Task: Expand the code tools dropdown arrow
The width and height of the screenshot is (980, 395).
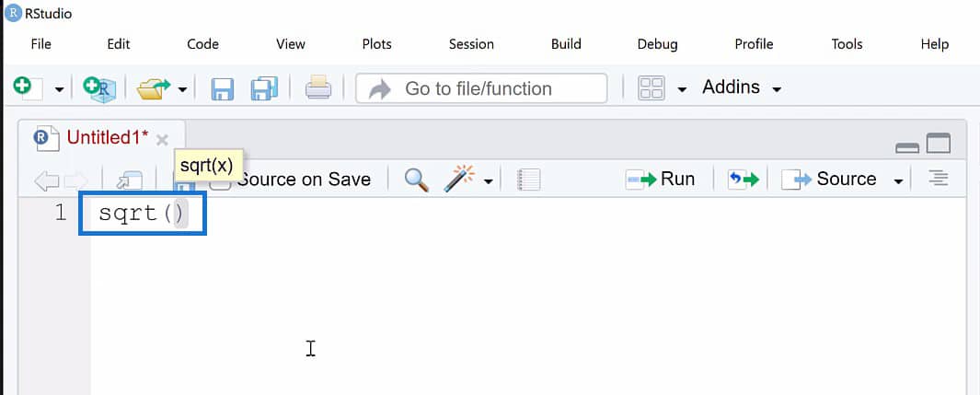Action: click(488, 182)
